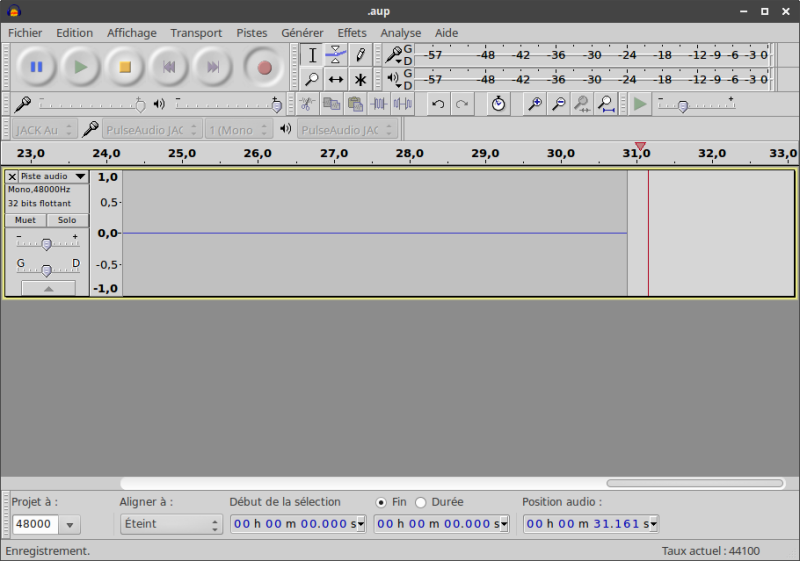Click the Zoom In magnifier icon
Viewport: 800px width, 561px height.
(x=535, y=104)
